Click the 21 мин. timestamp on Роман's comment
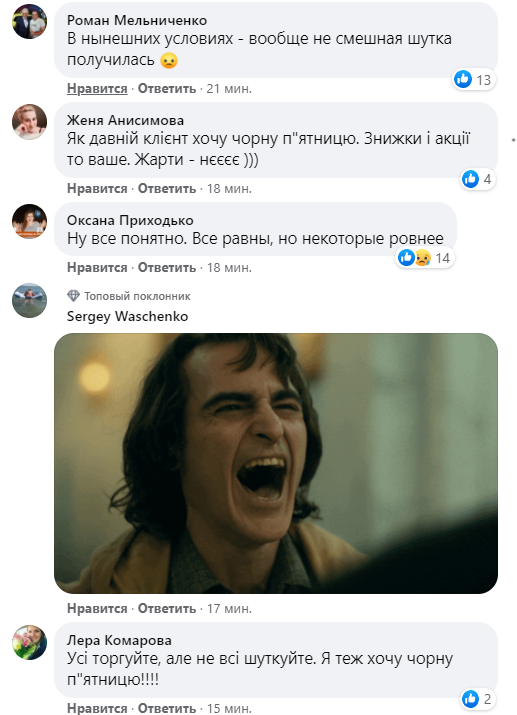 (229, 88)
